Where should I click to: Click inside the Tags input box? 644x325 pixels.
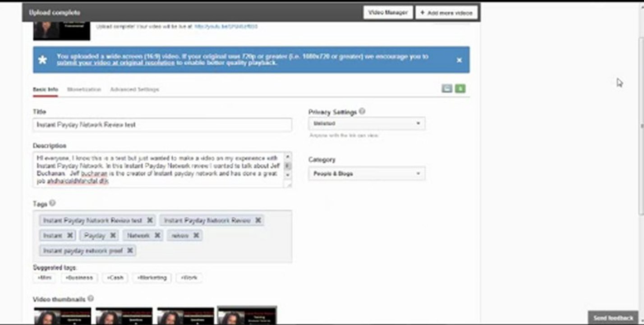162,236
